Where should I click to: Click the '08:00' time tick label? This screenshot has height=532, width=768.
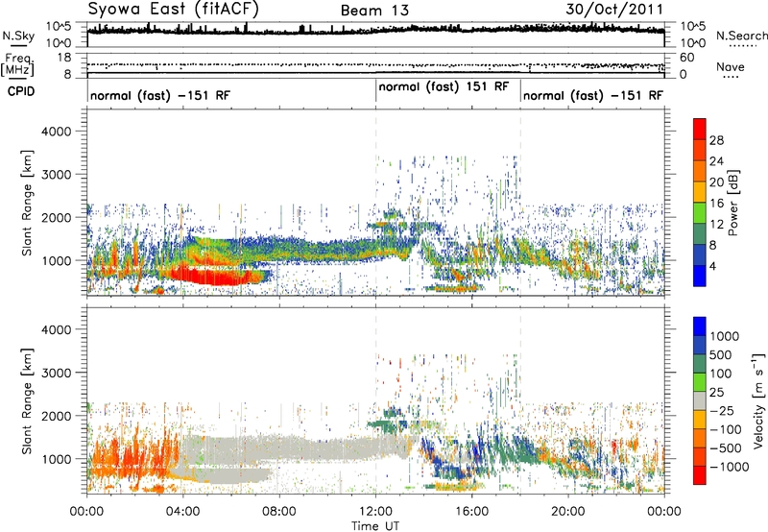[279, 512]
